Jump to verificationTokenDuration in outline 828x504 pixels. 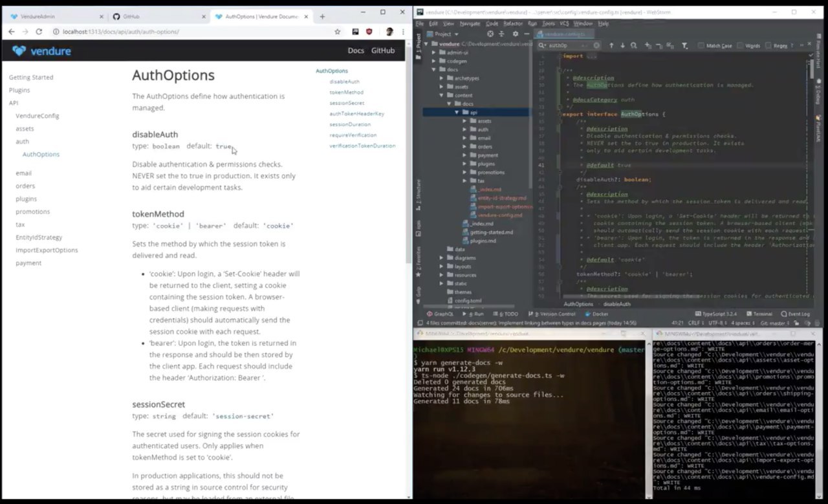point(362,146)
